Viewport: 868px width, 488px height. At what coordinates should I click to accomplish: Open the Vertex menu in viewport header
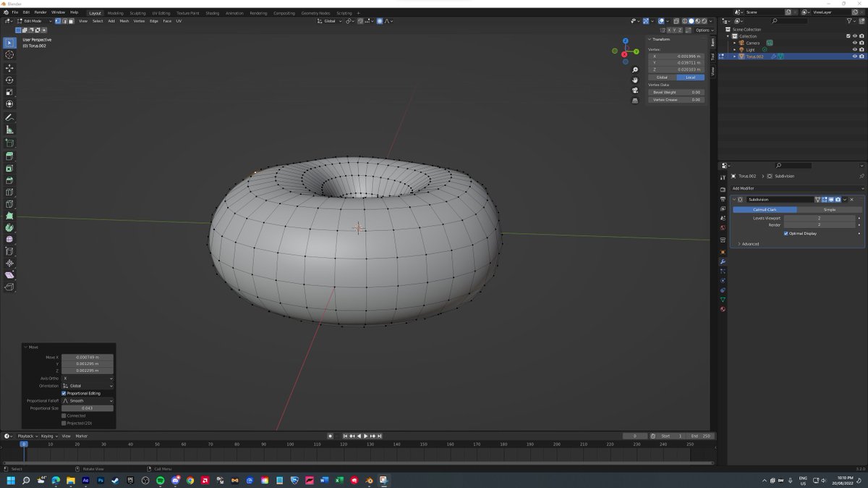pos(139,21)
